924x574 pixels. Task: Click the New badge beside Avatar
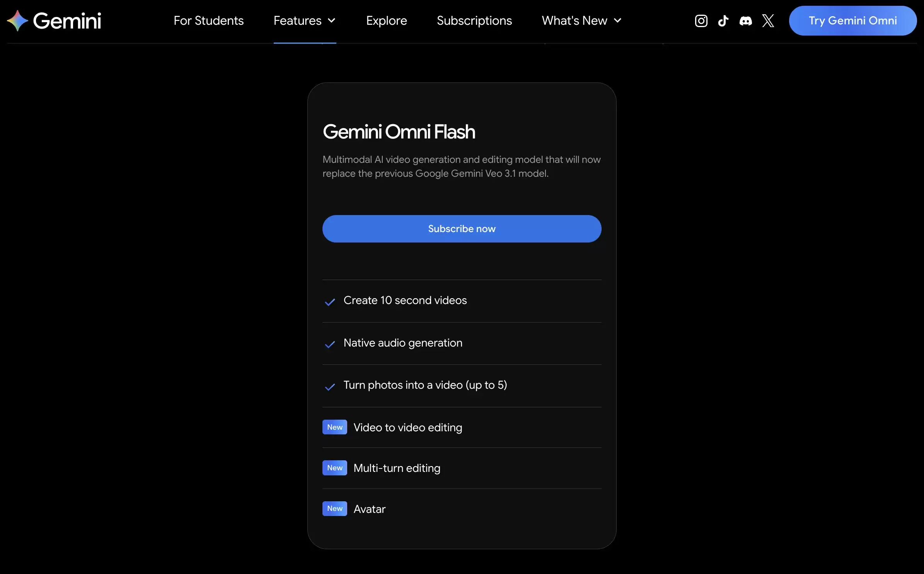pos(335,508)
